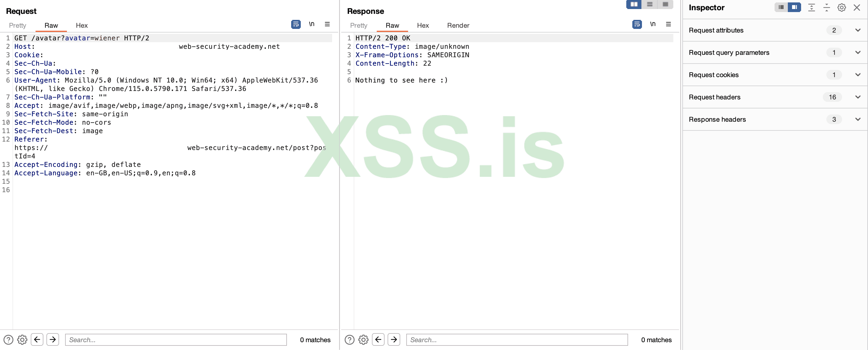Go to next match in Request search
868x350 pixels.
pyautogui.click(x=52, y=339)
